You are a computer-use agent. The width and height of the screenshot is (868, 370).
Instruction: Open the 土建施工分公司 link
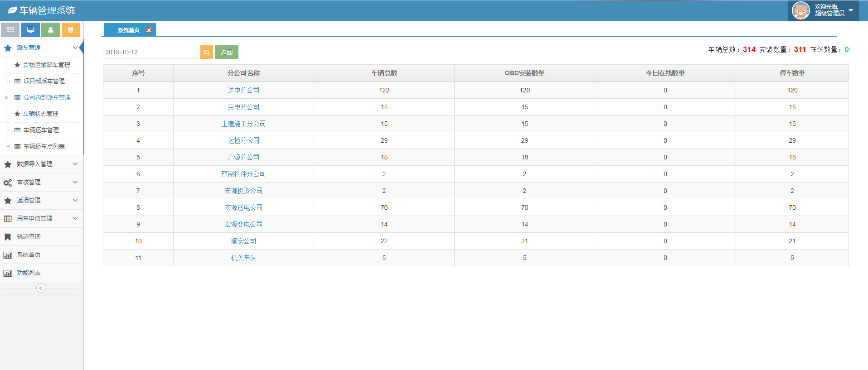click(x=243, y=124)
